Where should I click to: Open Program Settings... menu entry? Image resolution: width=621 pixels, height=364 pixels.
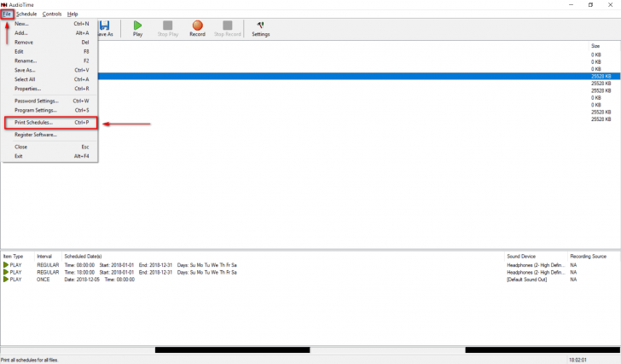pos(49,110)
